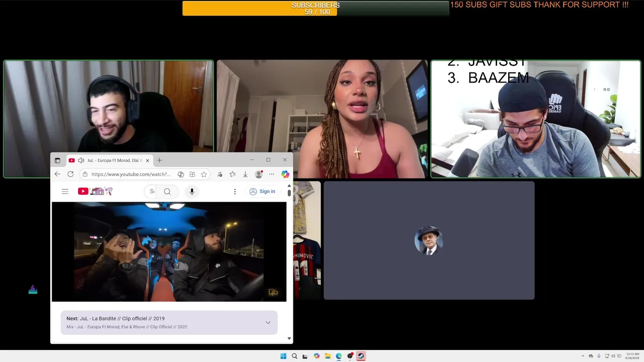Screen dimensions: 644x362
Task: Switch to Microsoft Edge on taskbar
Action: 339,356
